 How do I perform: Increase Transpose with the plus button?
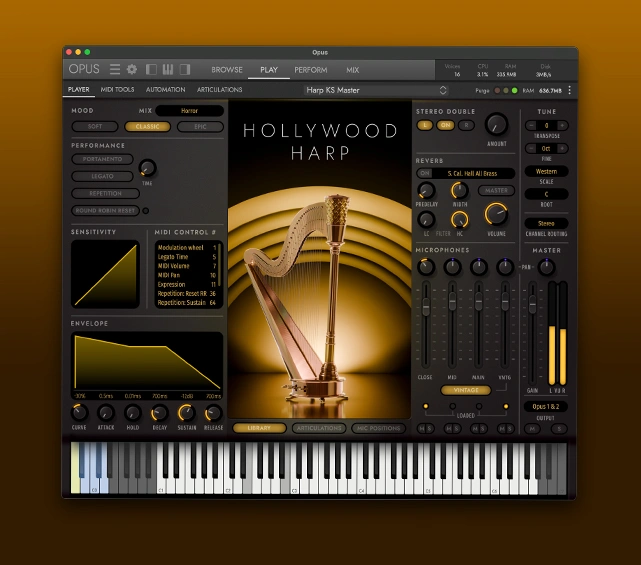coord(562,126)
